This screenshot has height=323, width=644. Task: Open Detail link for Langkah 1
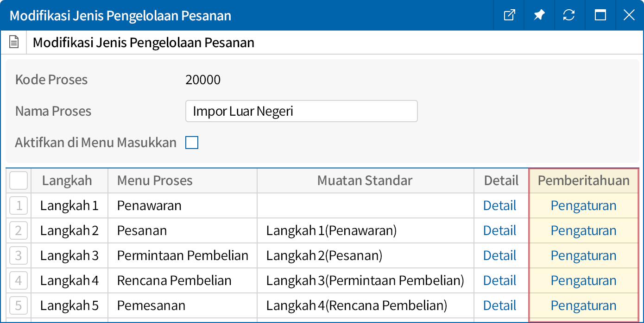[x=499, y=205]
